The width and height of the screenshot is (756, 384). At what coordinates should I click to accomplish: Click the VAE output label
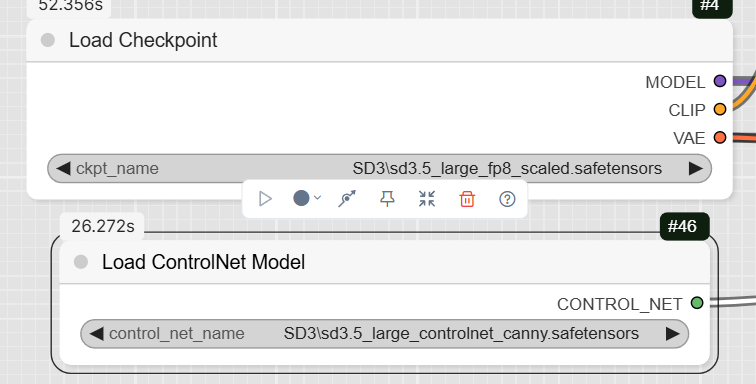pyautogui.click(x=689, y=138)
